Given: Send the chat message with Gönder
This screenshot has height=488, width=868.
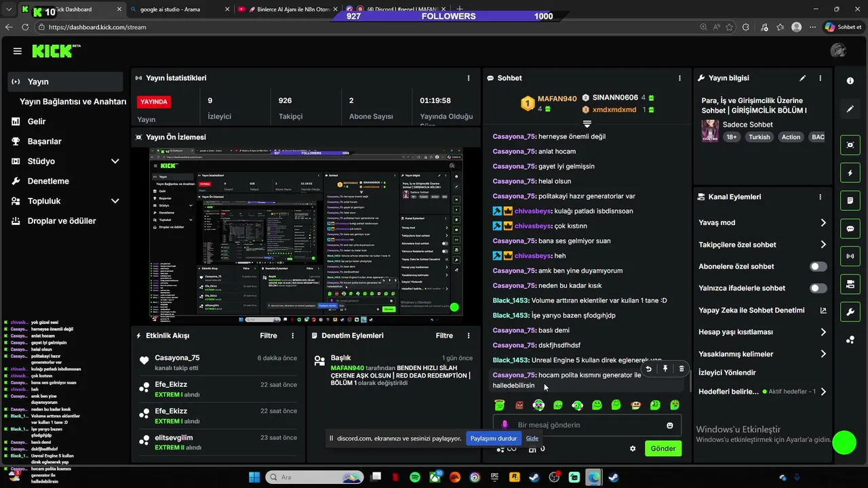Looking at the screenshot, I should point(663,449).
